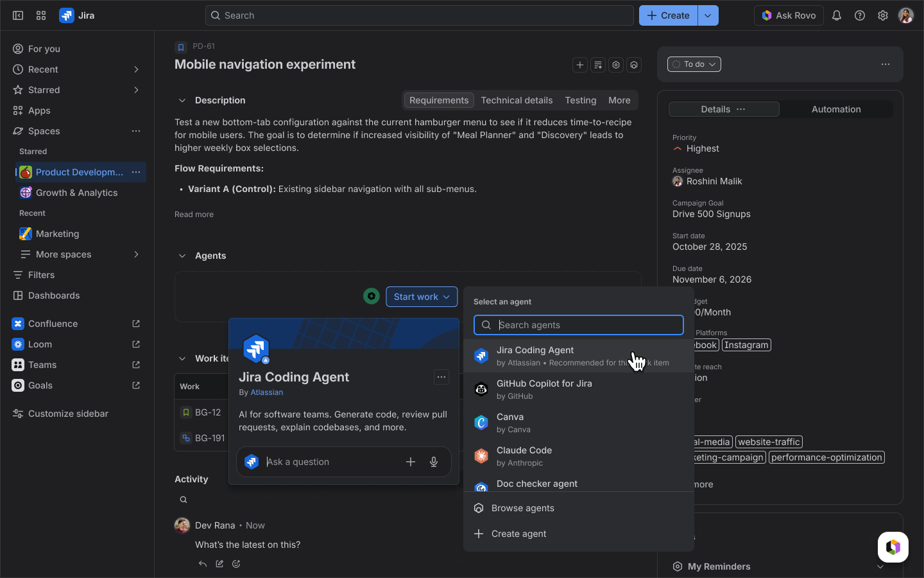Expand the Recent sidebar item chevron
This screenshot has height=578, width=924.
(136, 69)
